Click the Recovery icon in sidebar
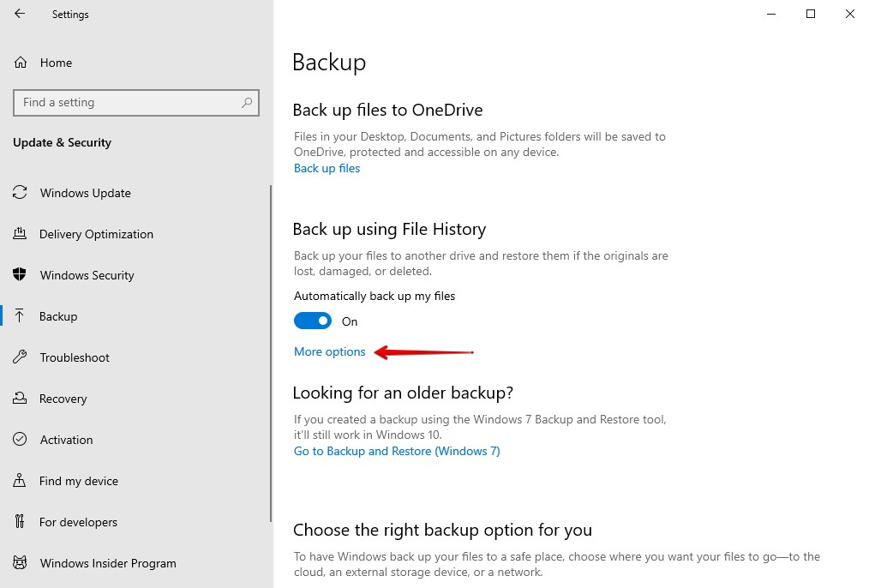The width and height of the screenshot is (869, 588). point(20,399)
